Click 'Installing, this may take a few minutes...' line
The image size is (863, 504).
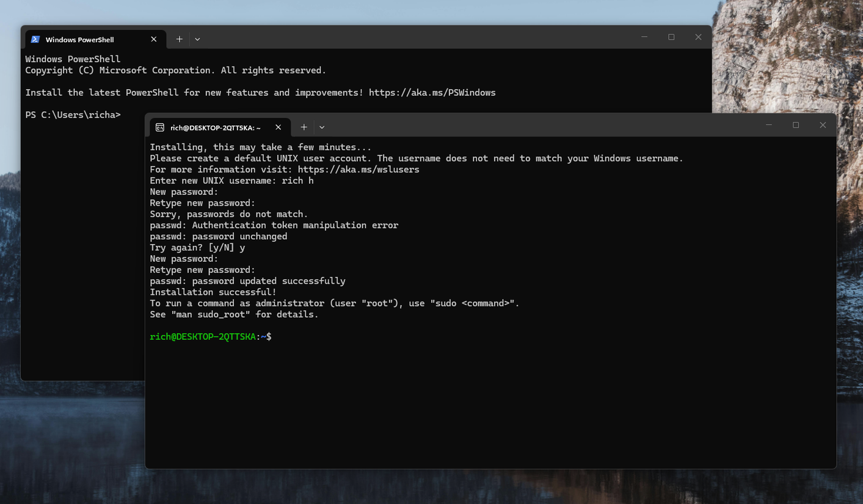tap(261, 147)
